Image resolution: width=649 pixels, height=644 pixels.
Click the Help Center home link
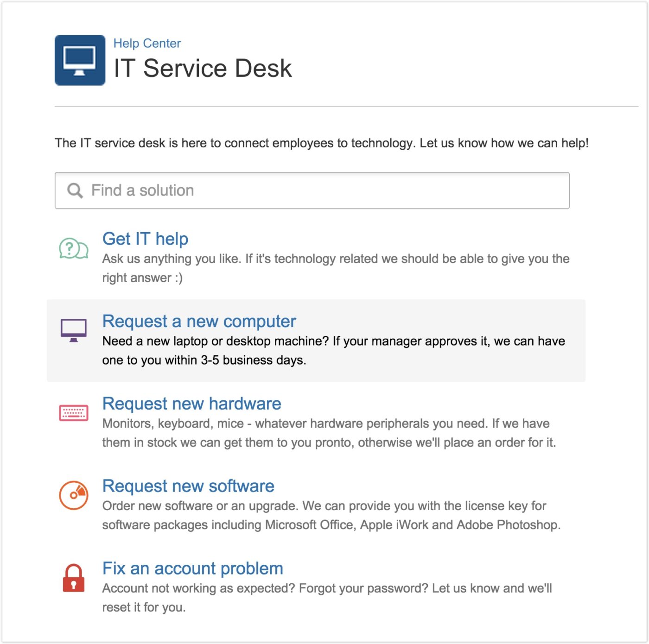coord(147,43)
